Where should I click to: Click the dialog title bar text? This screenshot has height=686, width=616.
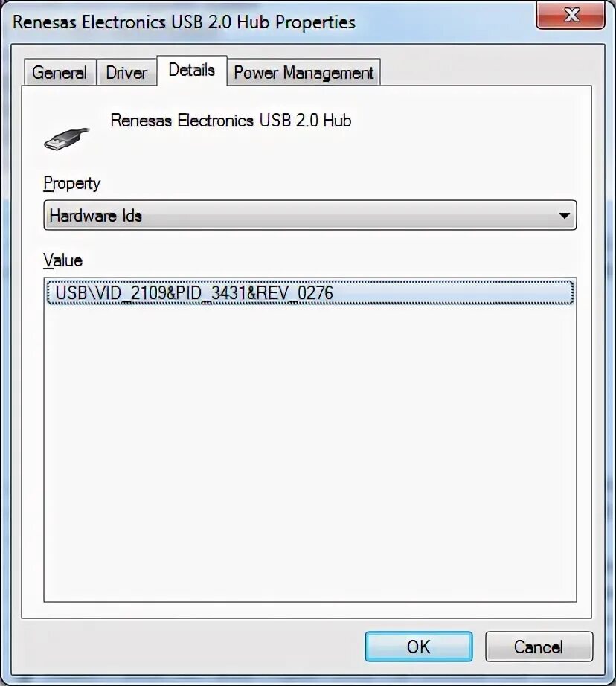click(x=185, y=22)
